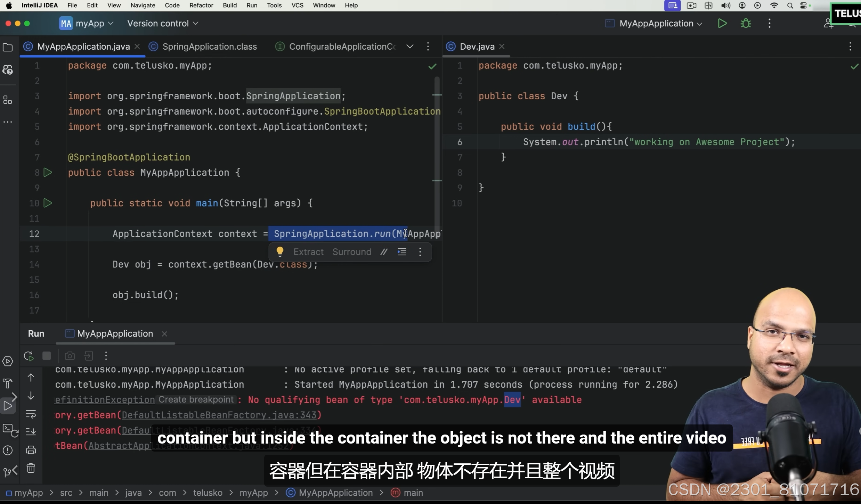This screenshot has width=861, height=504.
Task: Run MyAppApplication with the green play icon
Action: [x=722, y=24]
